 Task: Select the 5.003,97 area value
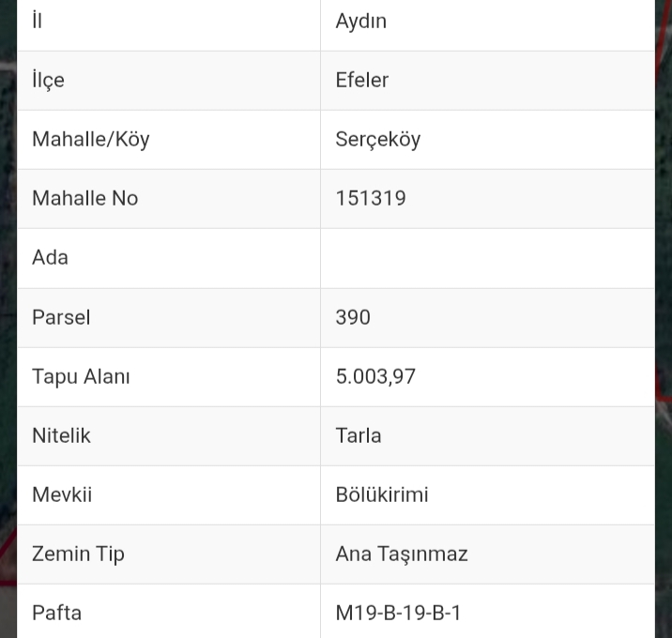(375, 376)
